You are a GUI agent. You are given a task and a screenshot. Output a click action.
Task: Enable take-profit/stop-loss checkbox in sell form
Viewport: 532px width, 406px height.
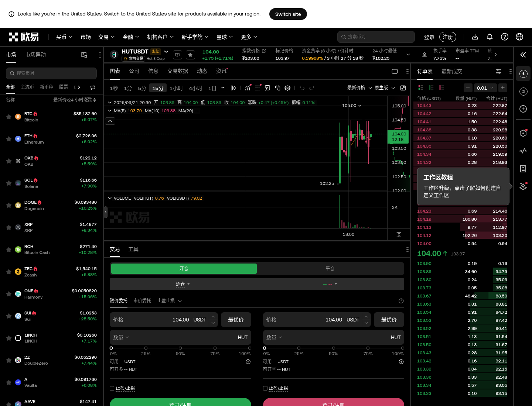click(x=265, y=388)
